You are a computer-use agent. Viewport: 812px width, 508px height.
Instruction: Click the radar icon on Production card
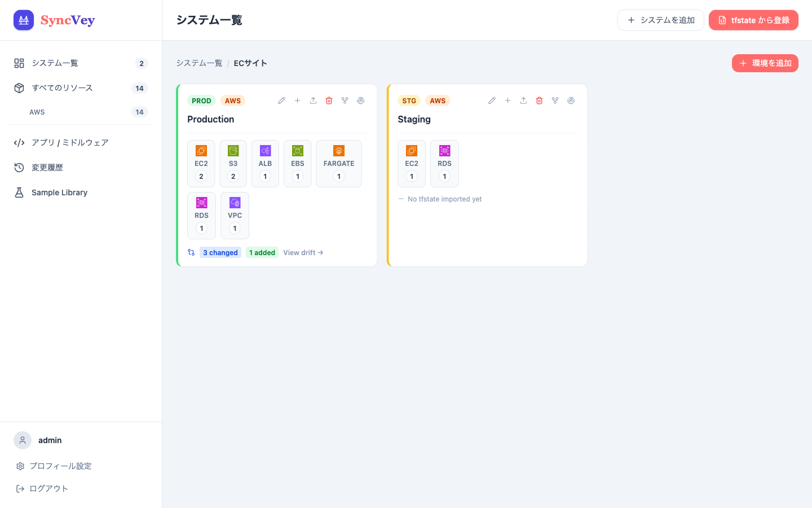point(360,100)
